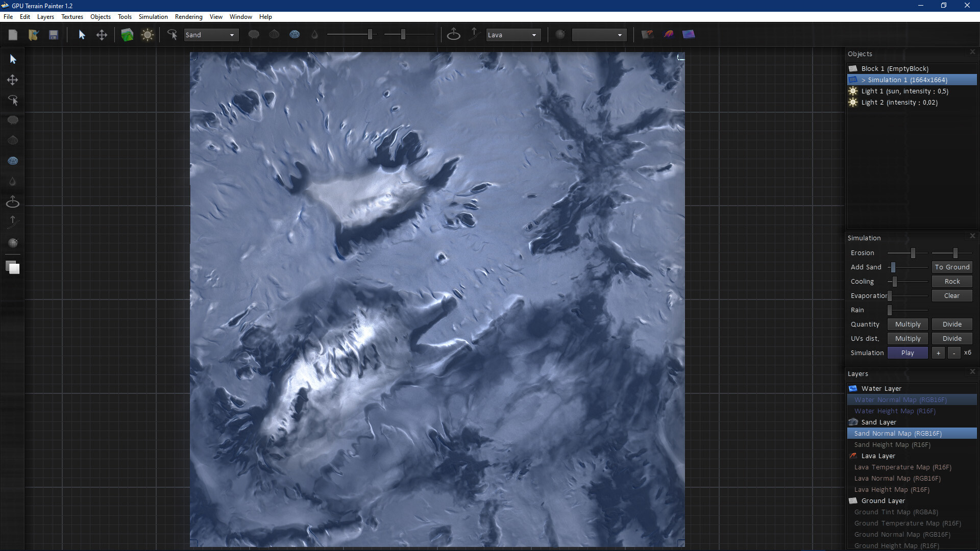Open the Sand brush material dropdown

[211, 35]
